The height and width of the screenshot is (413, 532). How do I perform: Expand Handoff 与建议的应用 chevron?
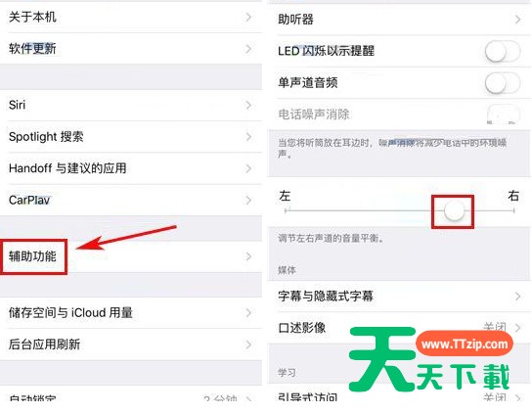pyautogui.click(x=248, y=168)
